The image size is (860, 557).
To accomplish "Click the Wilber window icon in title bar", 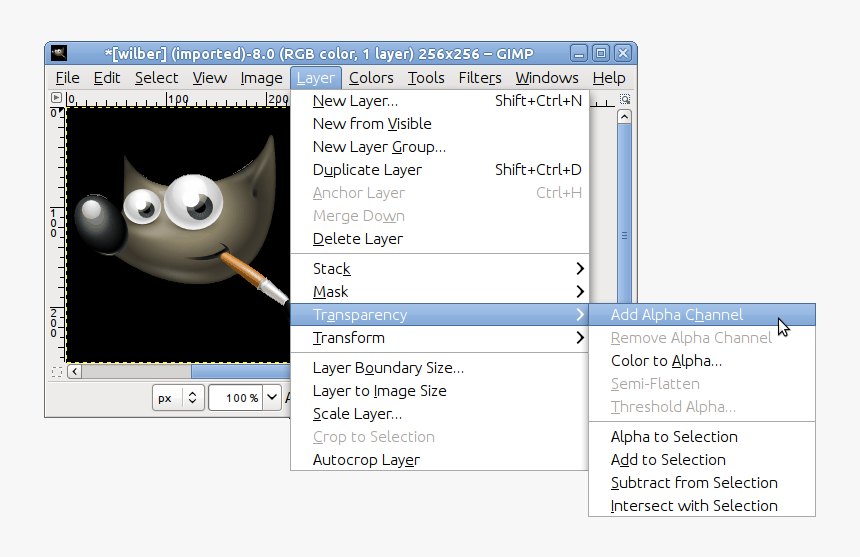I will pyautogui.click(x=59, y=53).
